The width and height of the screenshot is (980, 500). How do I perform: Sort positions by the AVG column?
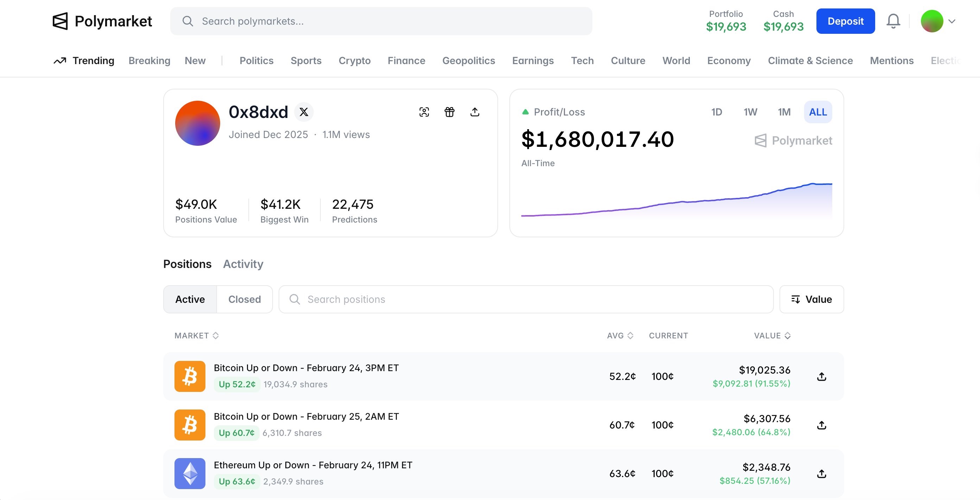tap(620, 336)
